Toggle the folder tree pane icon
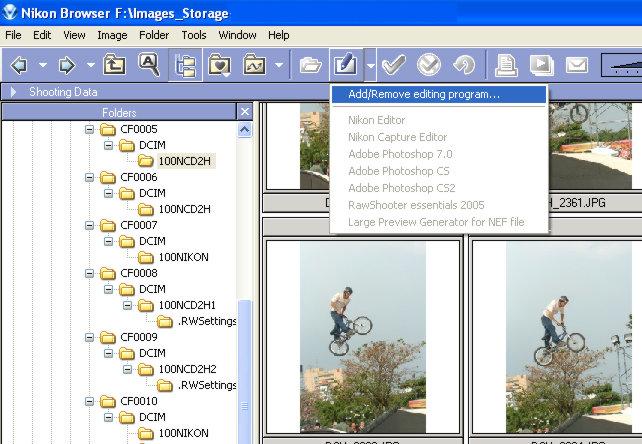Viewport: 642px width, 444px height. [x=185, y=65]
